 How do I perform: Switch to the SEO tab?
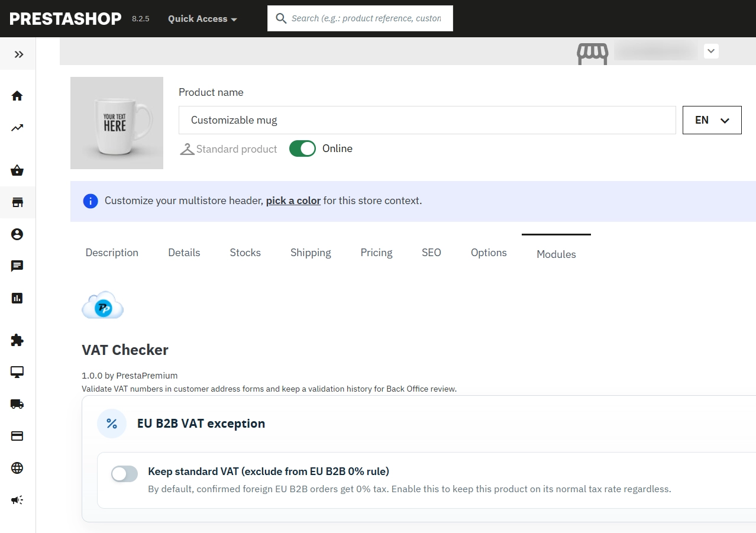pyautogui.click(x=431, y=253)
